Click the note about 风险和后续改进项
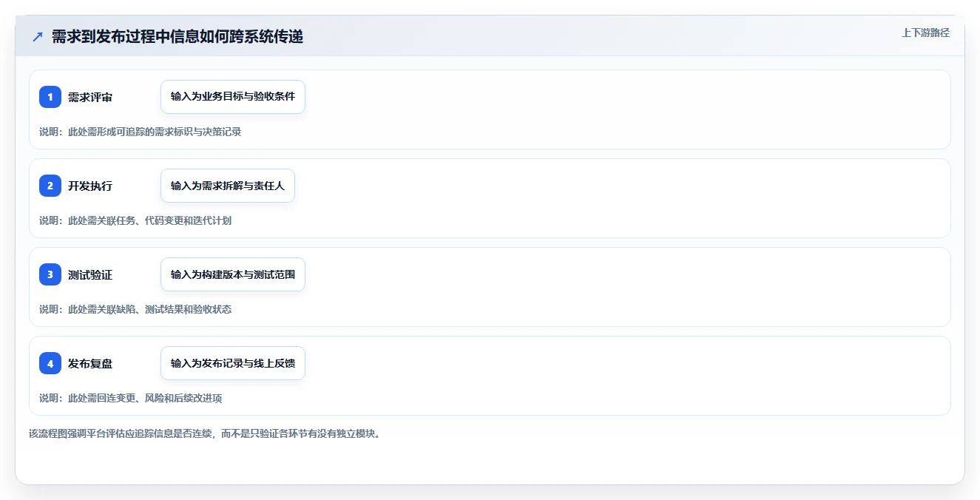The height and width of the screenshot is (500, 980). click(x=131, y=398)
